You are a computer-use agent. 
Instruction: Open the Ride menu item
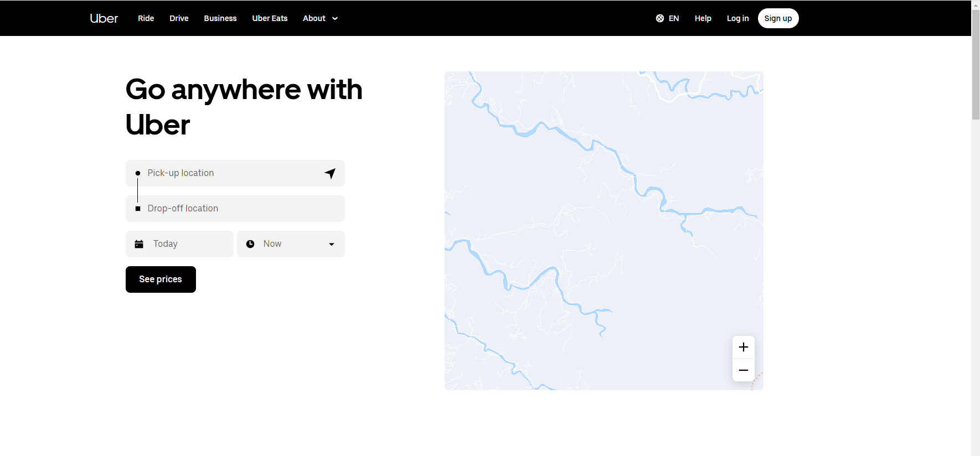coord(146,18)
